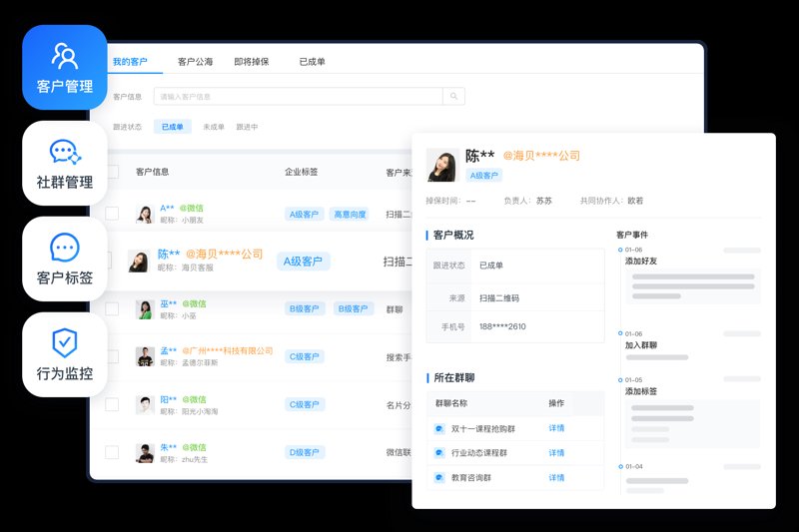Tick the checkbox for row 阳**
The width and height of the screenshot is (799, 532).
(x=112, y=404)
